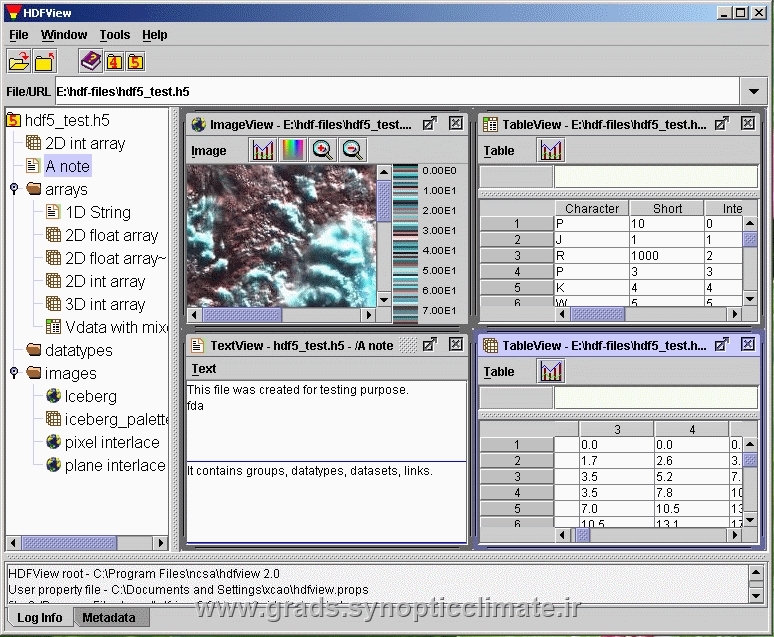Image resolution: width=774 pixels, height=637 pixels.
Task: Switch to the Metadata tab
Action: tap(109, 618)
